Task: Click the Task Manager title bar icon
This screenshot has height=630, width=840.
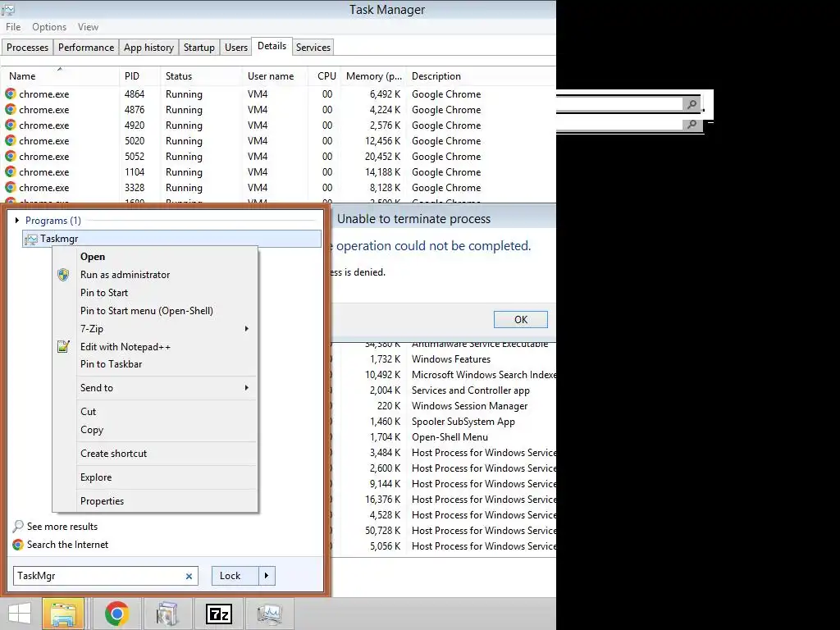Action: click(x=8, y=9)
